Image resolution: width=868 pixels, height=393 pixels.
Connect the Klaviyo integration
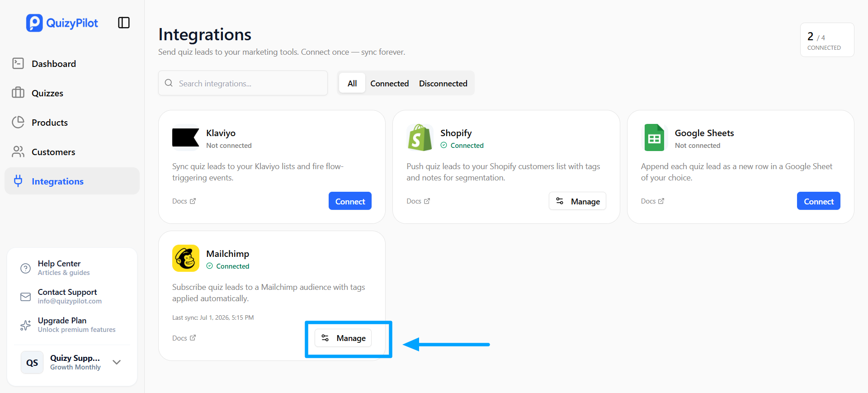point(350,201)
